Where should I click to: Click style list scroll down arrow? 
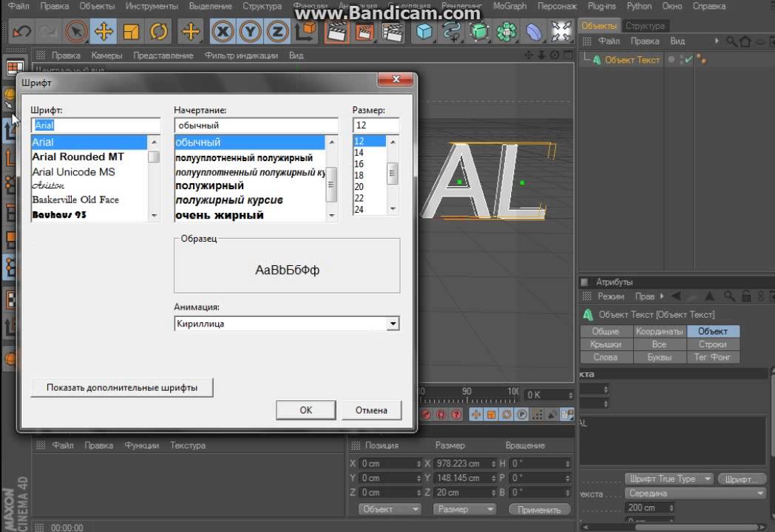331,215
